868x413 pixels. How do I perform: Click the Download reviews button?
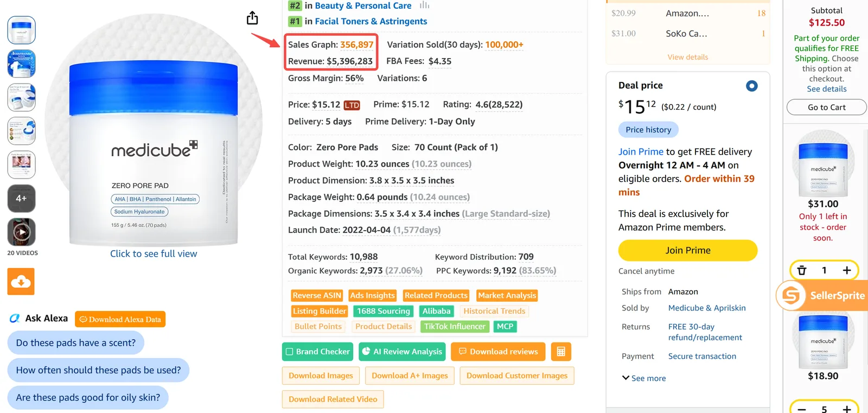499,352
